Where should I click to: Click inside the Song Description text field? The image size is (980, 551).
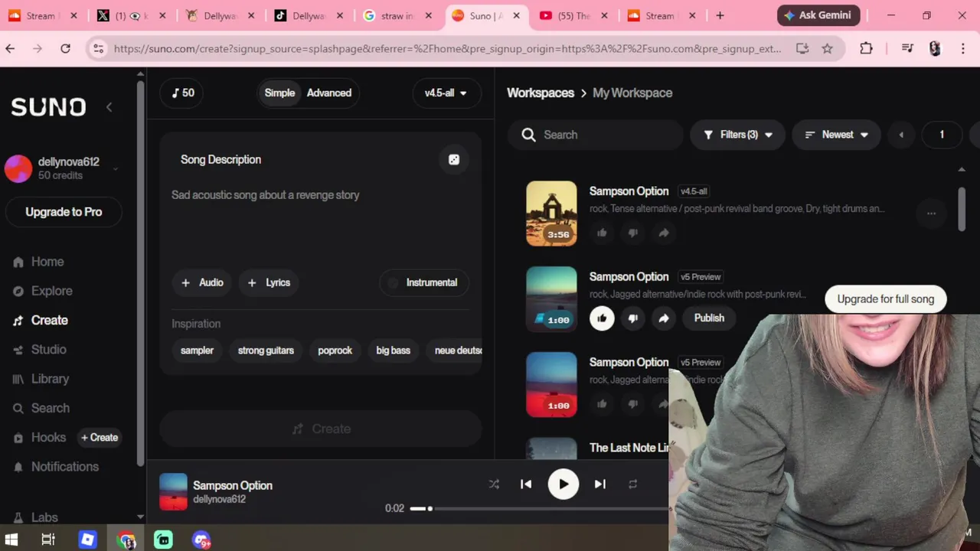pos(320,222)
